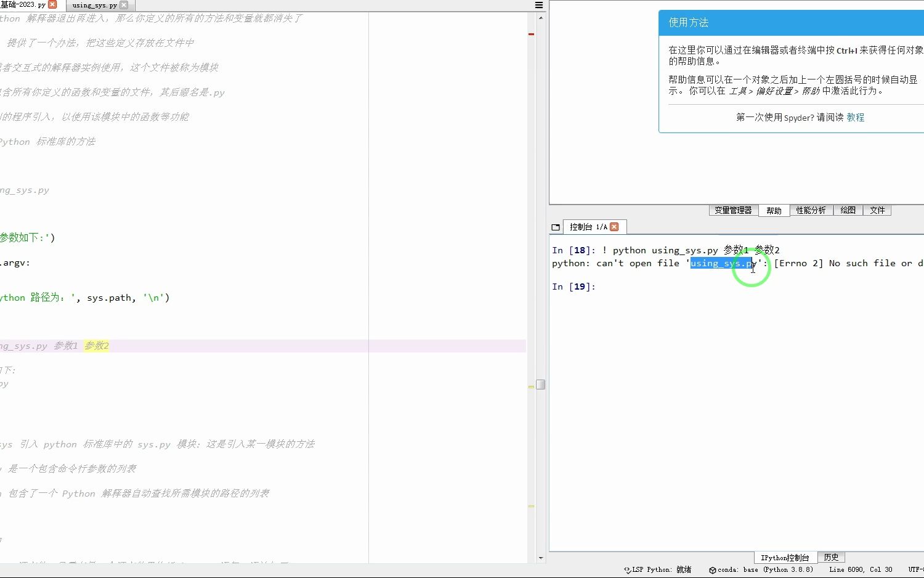
Task: Click the editor scrollbar up arrow
Action: 541,17
